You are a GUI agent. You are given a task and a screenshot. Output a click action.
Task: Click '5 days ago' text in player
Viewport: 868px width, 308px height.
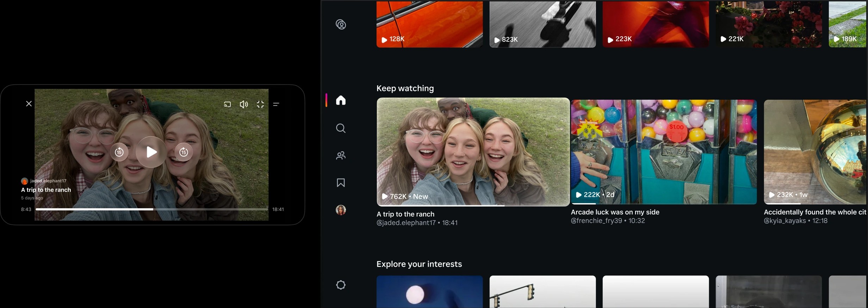pos(32,198)
